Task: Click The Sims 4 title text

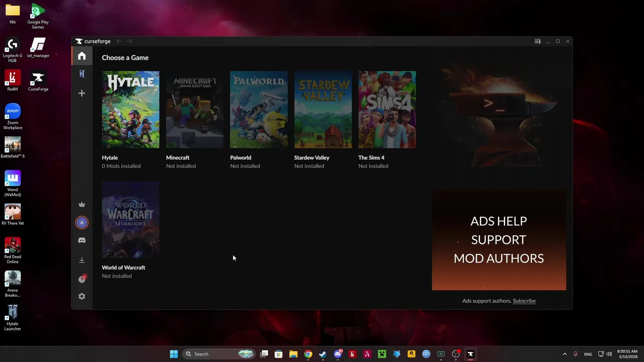Action: [371, 157]
